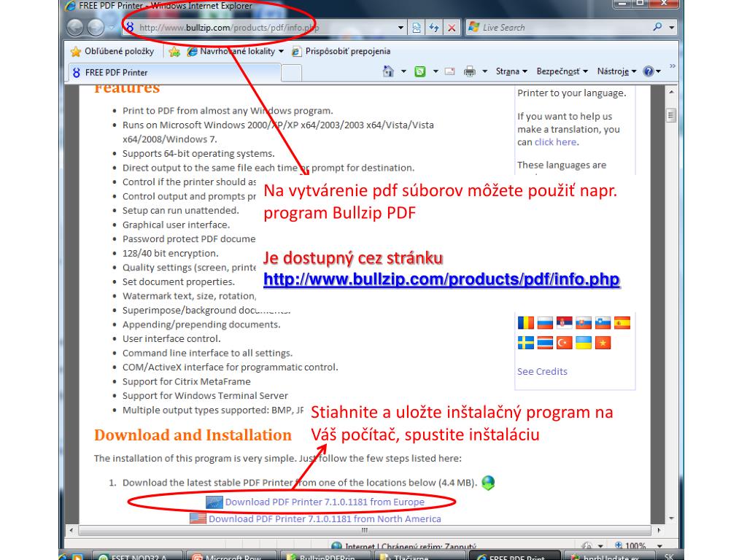Viewport: 747px width, 560px height.
Task: Click the blue Help question mark icon
Action: 648,71
